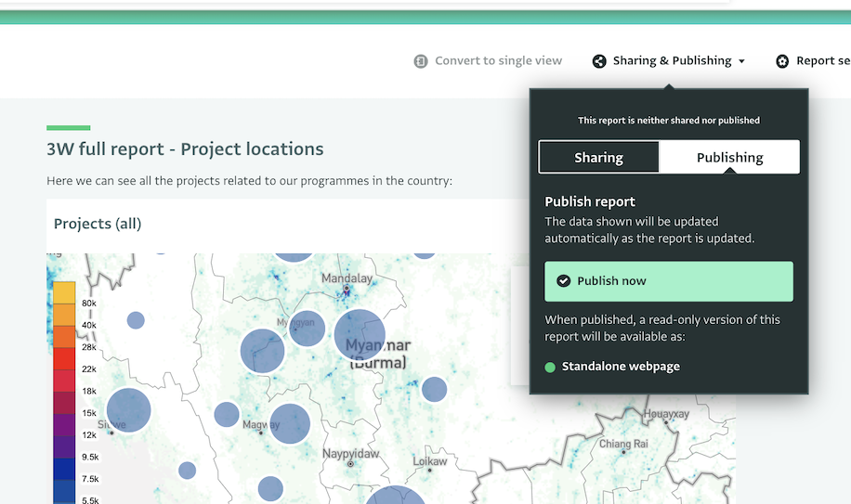Screen dimensions: 851x504
Task: Click the blue 7.5k legend swatch
Action: [x=64, y=470]
